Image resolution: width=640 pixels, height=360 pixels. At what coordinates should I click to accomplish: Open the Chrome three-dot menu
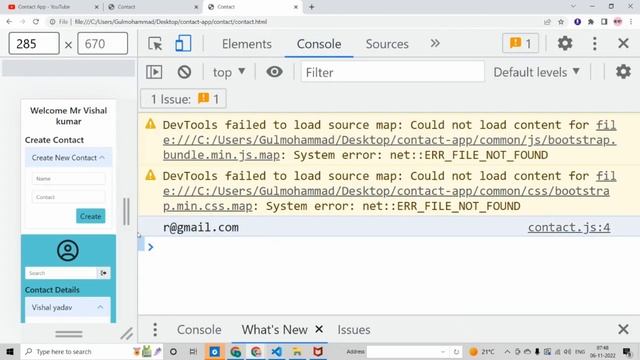[x=631, y=22]
